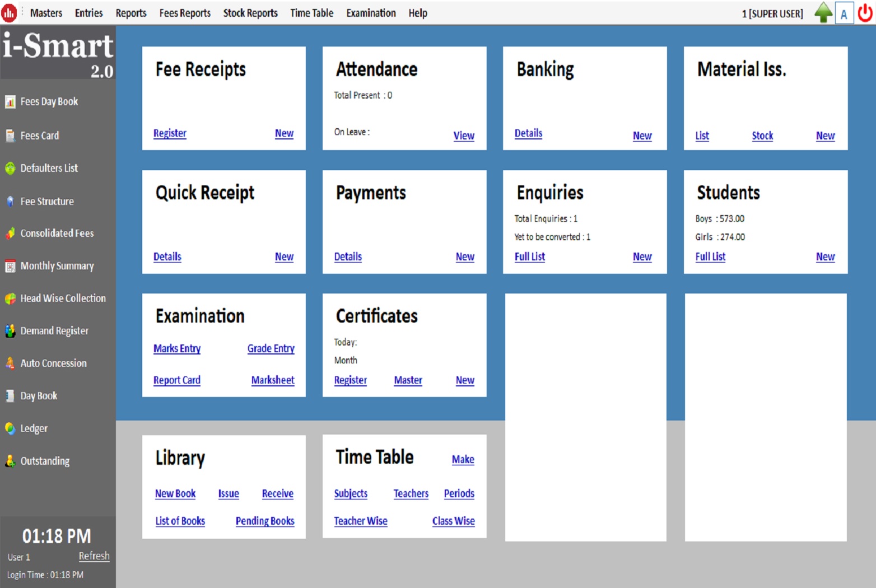Open Report Card link

(x=177, y=380)
